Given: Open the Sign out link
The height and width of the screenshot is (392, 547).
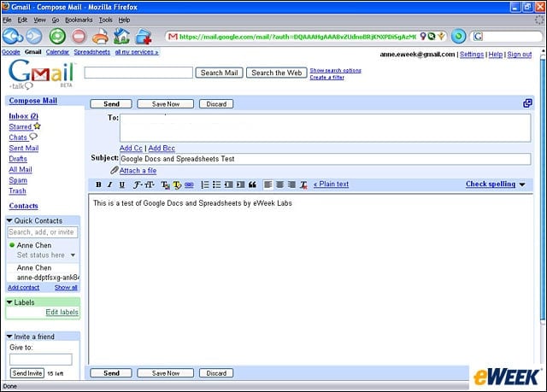Looking at the screenshot, I should (520, 55).
